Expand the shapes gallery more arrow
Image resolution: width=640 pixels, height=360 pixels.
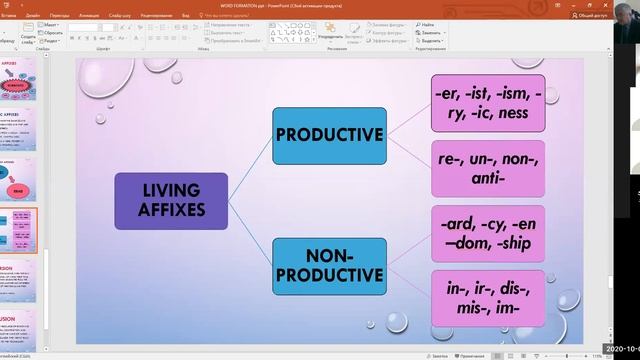pyautogui.click(x=314, y=40)
